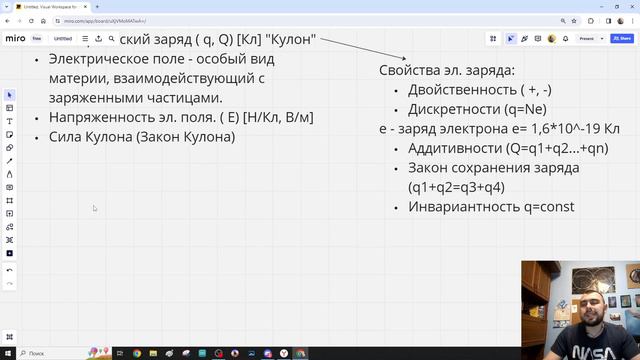Screen dimensions: 640x360
Task: Open the frames panel at bottom left
Action: (x=9, y=337)
